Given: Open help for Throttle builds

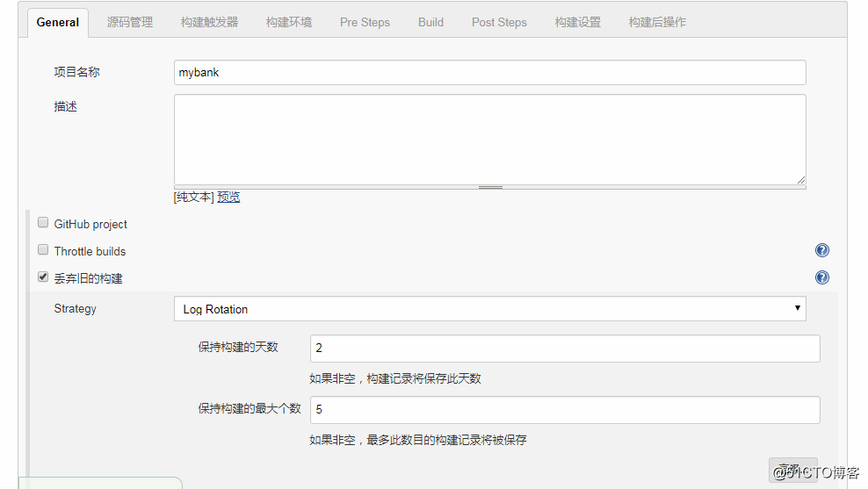Looking at the screenshot, I should pyautogui.click(x=822, y=250).
